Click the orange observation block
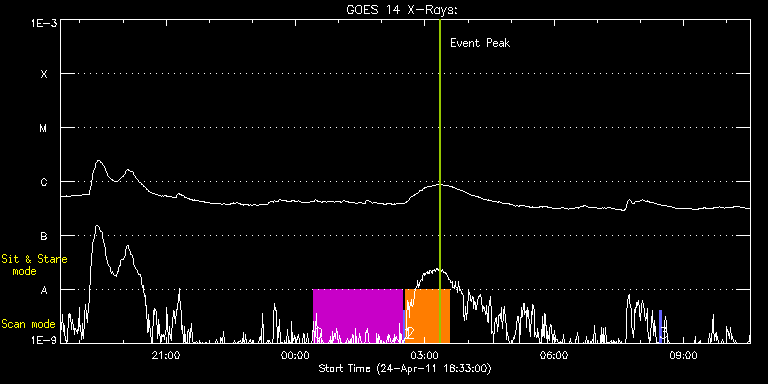Screen dimensions: 768x384 pos(427,316)
